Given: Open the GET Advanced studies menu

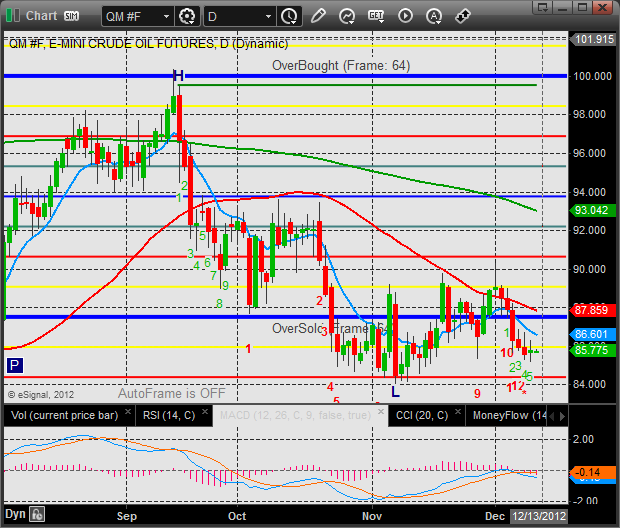Looking at the screenshot, I should pyautogui.click(x=376, y=16).
